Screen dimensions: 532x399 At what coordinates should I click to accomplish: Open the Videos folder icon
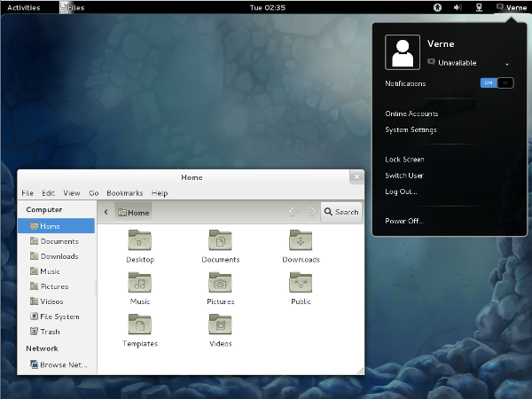221,325
